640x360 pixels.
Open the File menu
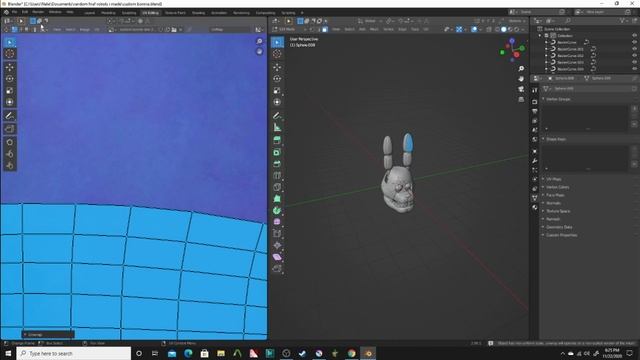14,12
